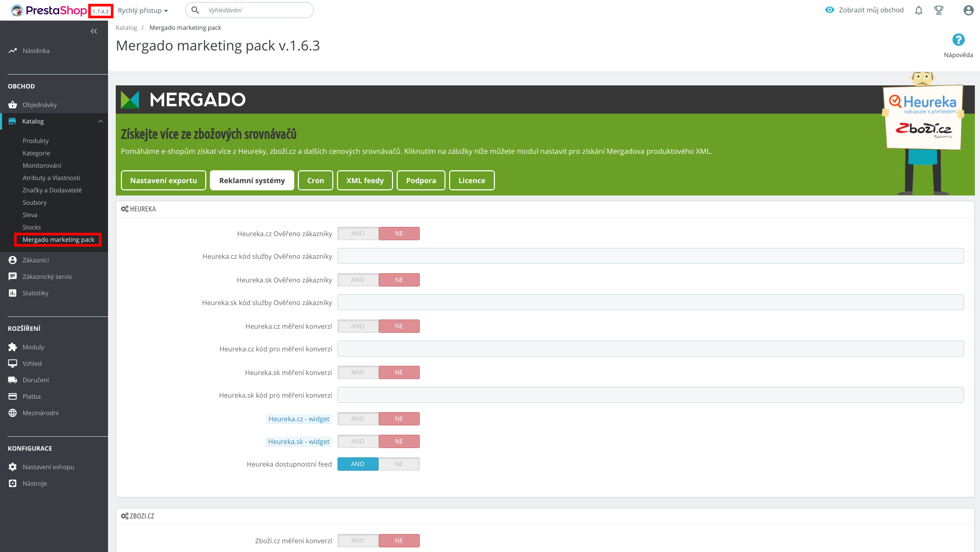Click the Nástroje tools icon
The height and width of the screenshot is (552, 980).
12,484
